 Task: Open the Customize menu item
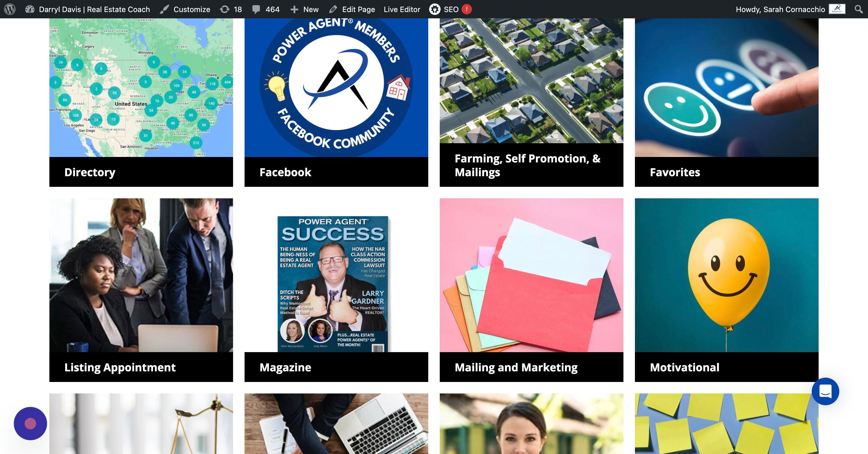pos(185,9)
